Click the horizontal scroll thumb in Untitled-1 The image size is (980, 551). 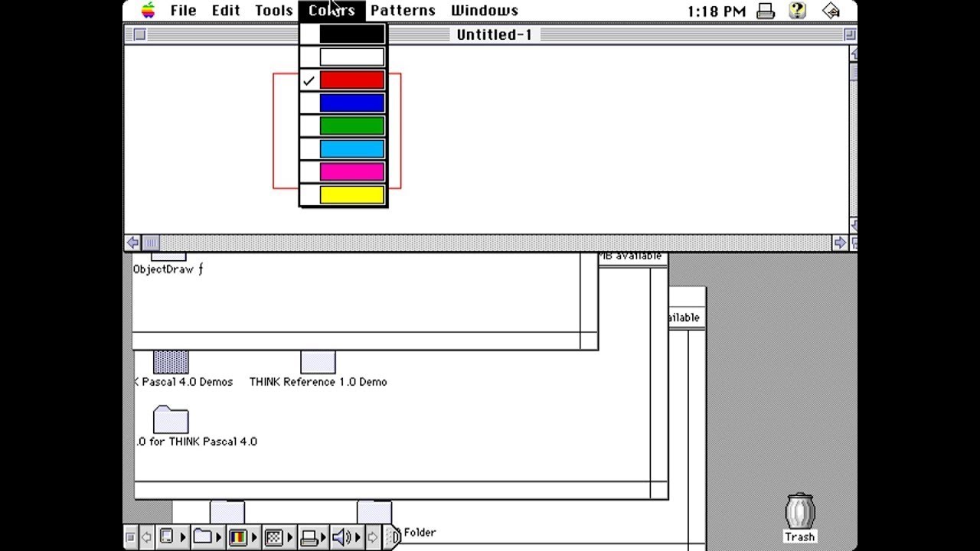click(151, 243)
